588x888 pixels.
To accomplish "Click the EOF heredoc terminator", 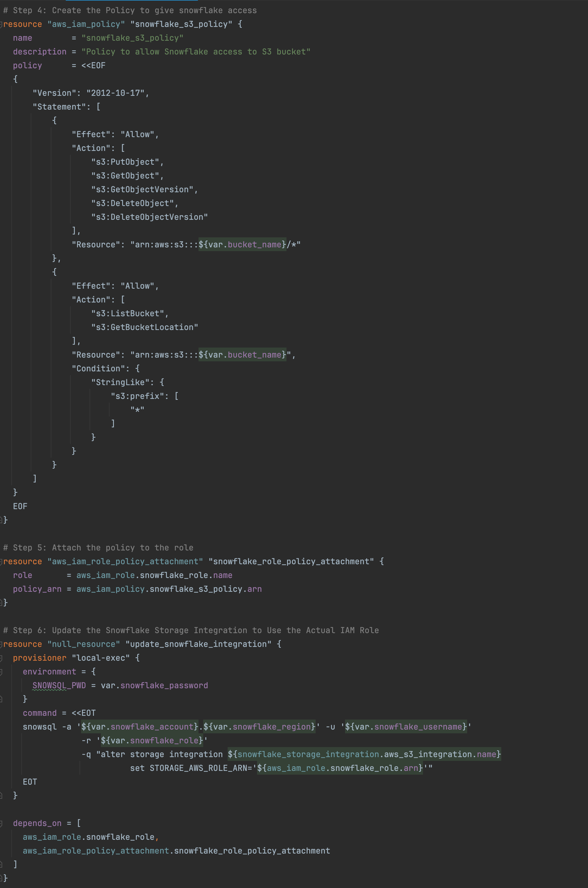I will (x=20, y=507).
